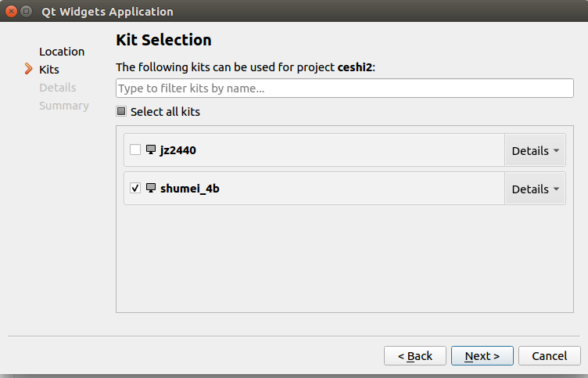Click the monitor icon beside jz2440
Viewport: 588px width, 378px height.
pyautogui.click(x=151, y=149)
